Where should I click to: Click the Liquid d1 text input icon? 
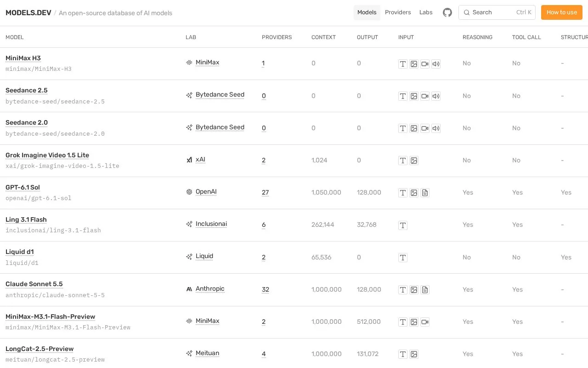click(x=403, y=258)
